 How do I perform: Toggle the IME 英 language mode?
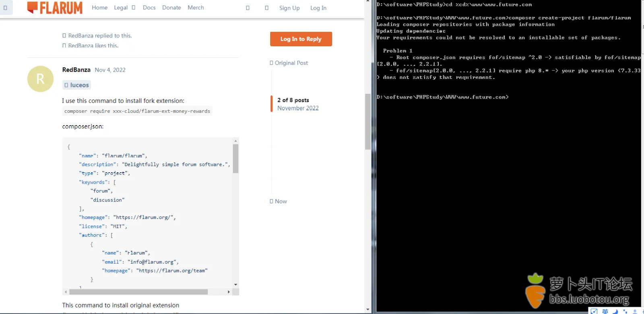[605, 311]
